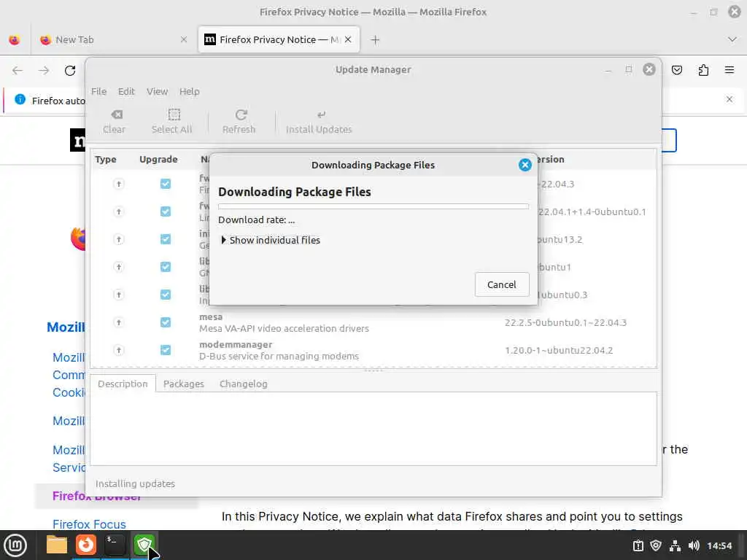Viewport: 747px width, 560px height.
Task: Open the Linux Mint start menu
Action: point(15,545)
